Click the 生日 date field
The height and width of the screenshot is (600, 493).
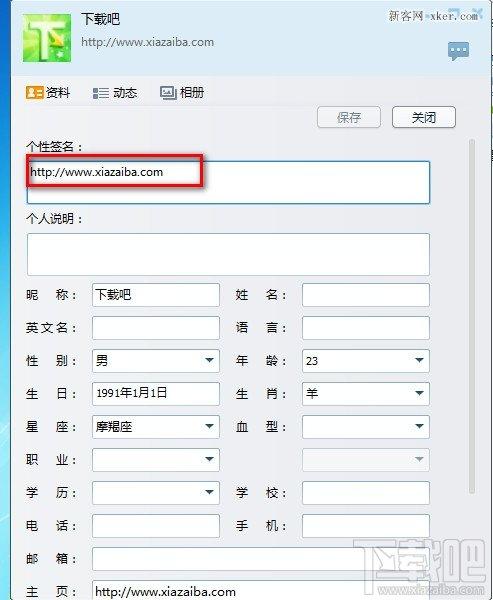pos(156,394)
